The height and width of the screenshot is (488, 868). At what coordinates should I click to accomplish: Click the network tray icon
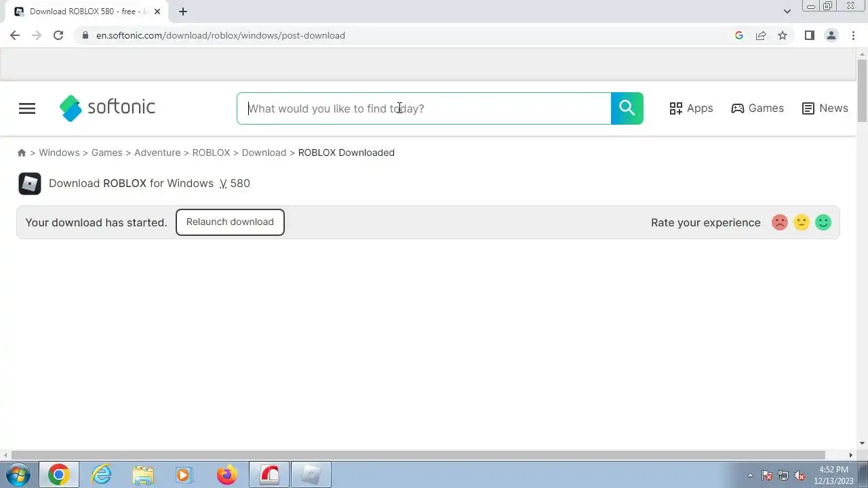click(x=783, y=476)
